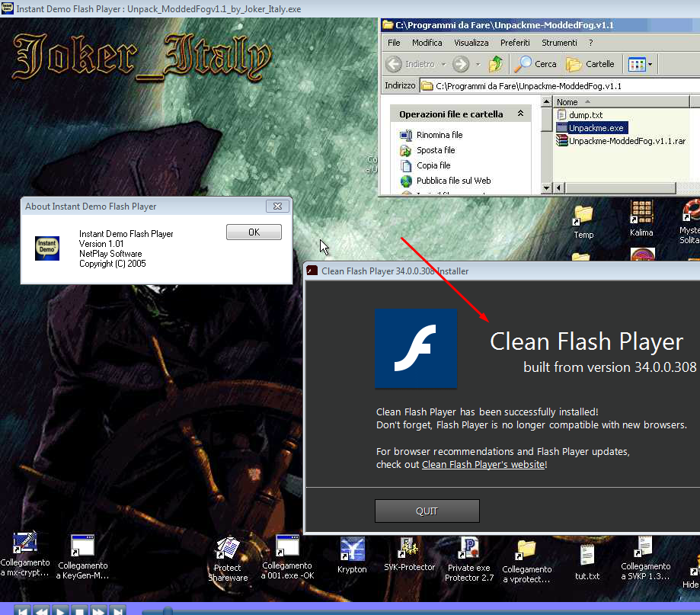Go up one folder level icon
700x615 pixels.
click(x=495, y=64)
